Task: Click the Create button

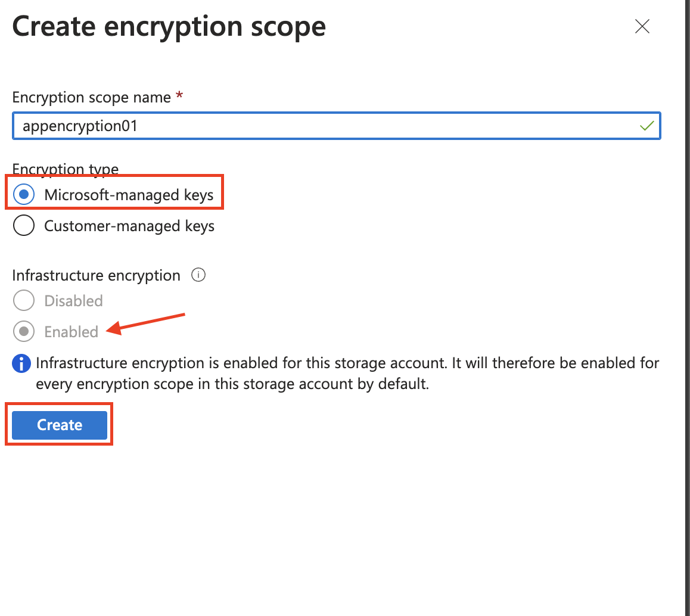Action: 60,425
